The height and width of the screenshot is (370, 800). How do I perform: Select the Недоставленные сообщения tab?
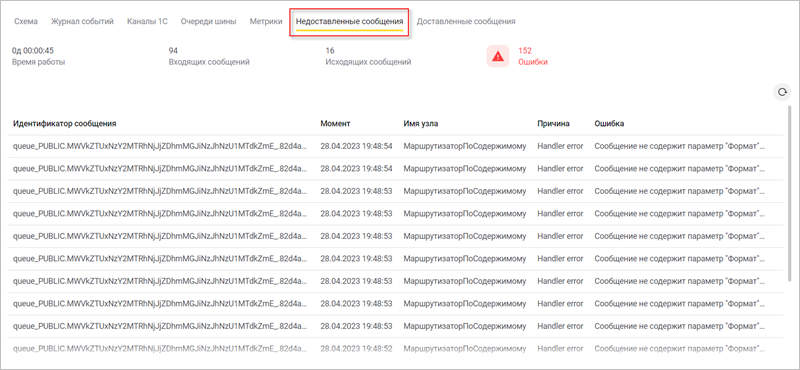tap(349, 22)
